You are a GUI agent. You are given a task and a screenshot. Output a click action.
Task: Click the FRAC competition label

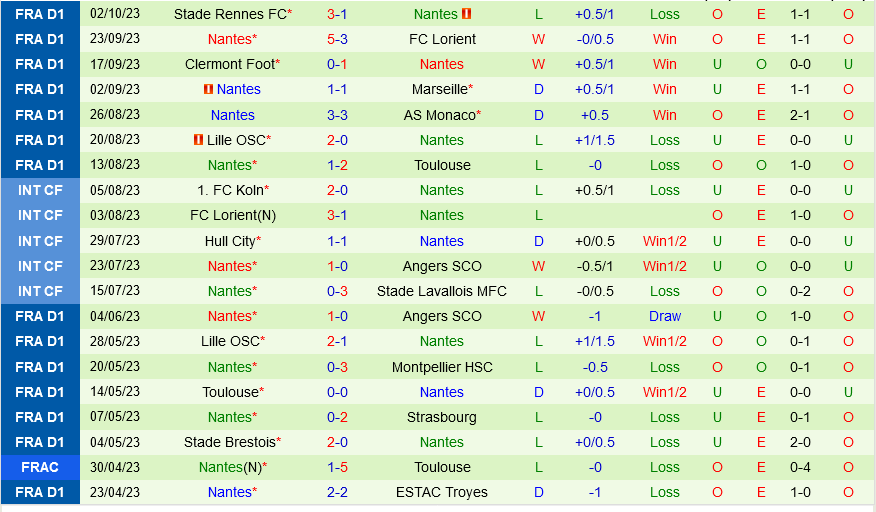click(39, 467)
